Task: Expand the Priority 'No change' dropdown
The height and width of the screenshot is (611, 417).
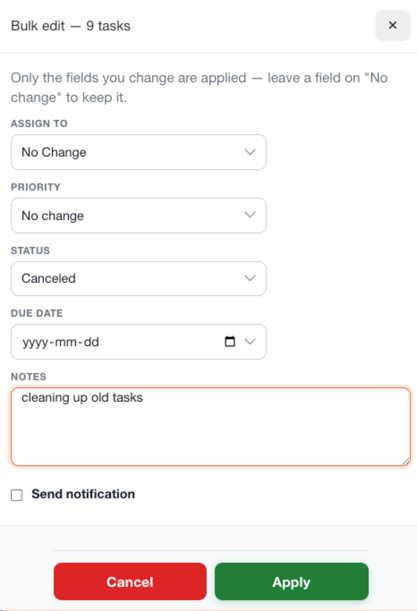Action: [139, 215]
